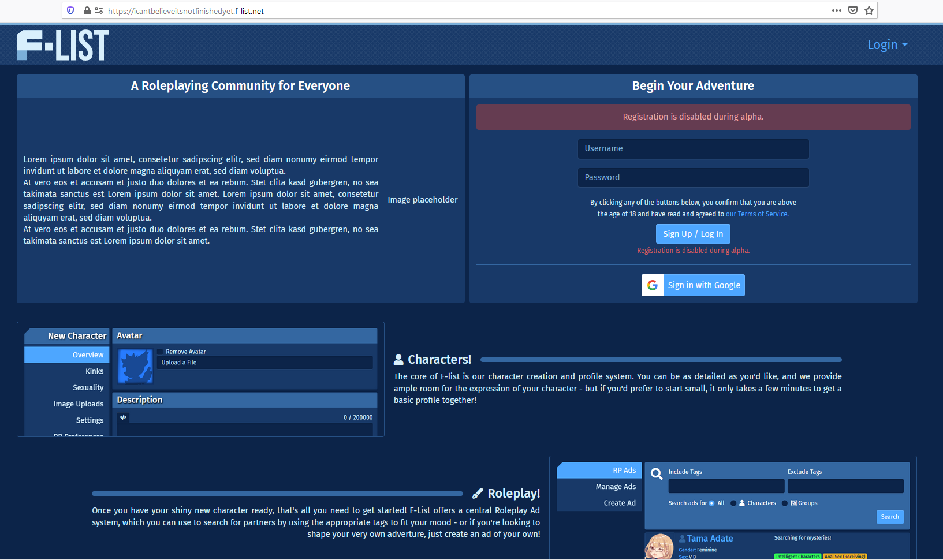Open the Login dropdown menu

(888, 44)
